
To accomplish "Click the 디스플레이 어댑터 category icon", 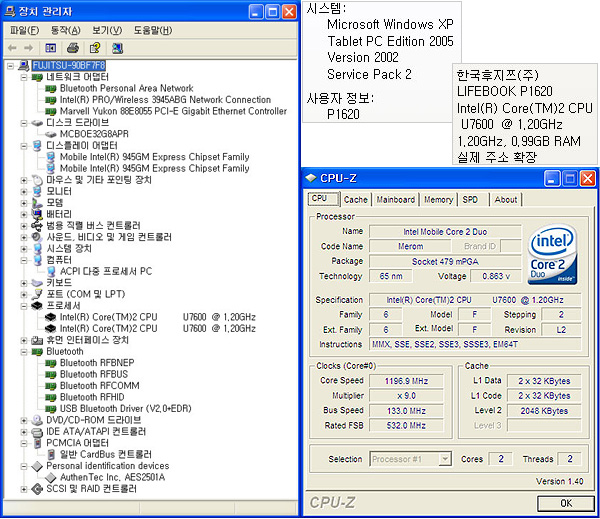I will (37, 146).
